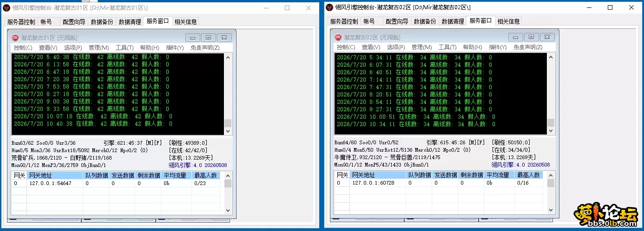The height and width of the screenshot is (231, 644).
Task: Switch to 配置向导 tab in the 02区 console
Action: 397,21
